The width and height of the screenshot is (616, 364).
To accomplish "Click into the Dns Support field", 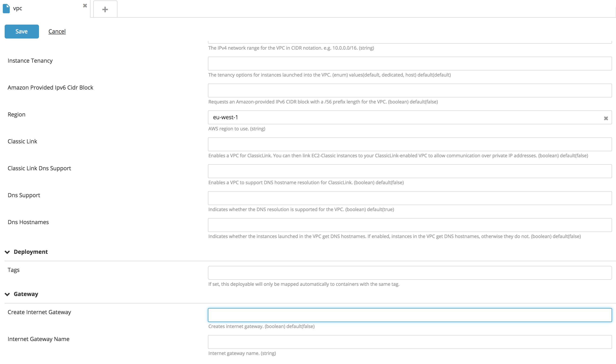I will [x=410, y=198].
